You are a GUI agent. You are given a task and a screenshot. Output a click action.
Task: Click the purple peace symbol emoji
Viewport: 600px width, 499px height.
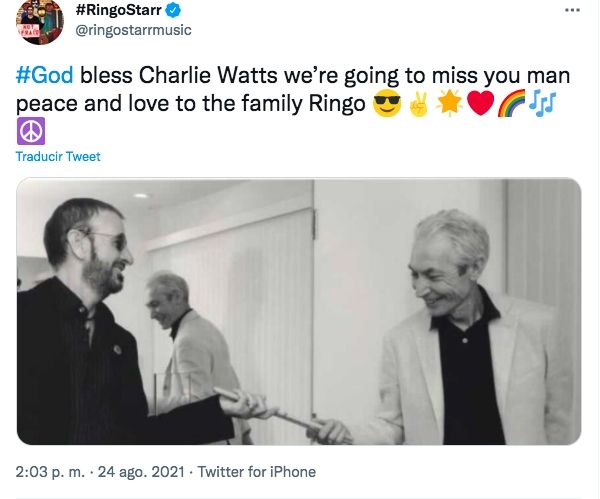[31, 131]
